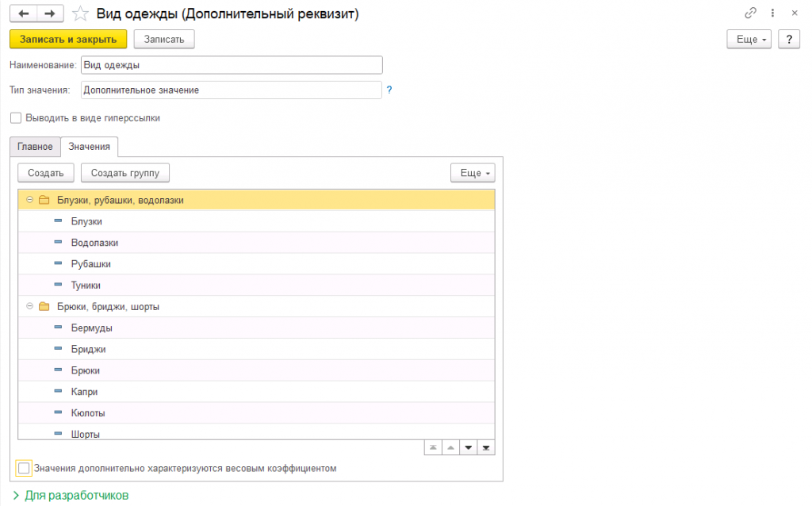Click the Создать группу button

tap(125, 173)
